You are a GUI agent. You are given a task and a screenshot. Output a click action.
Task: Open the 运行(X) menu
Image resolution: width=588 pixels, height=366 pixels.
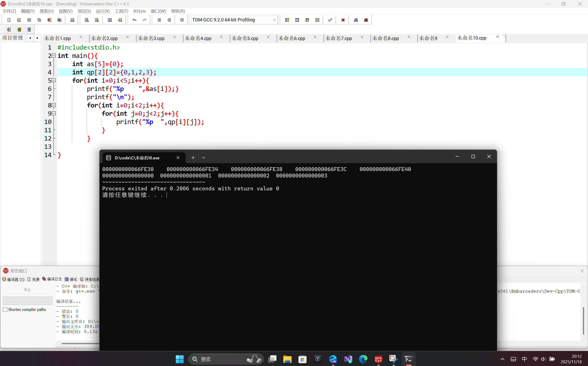pyautogui.click(x=103, y=11)
